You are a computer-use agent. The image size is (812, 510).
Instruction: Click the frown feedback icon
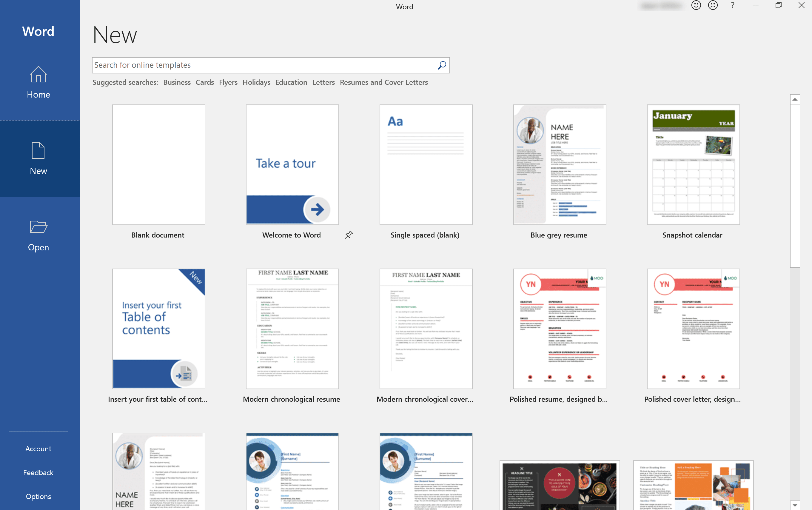pos(713,7)
